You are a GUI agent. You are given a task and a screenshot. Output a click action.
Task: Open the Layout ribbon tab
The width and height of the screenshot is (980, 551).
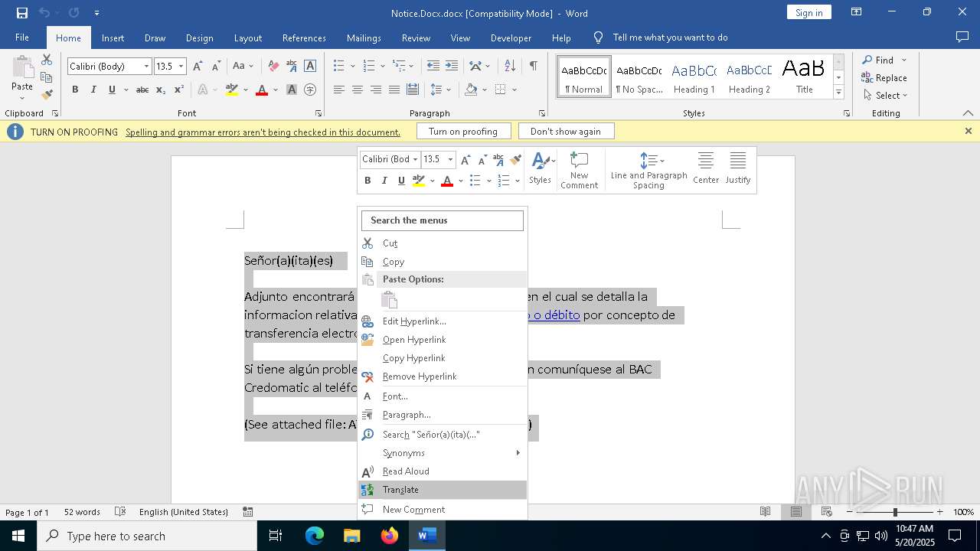pos(247,37)
